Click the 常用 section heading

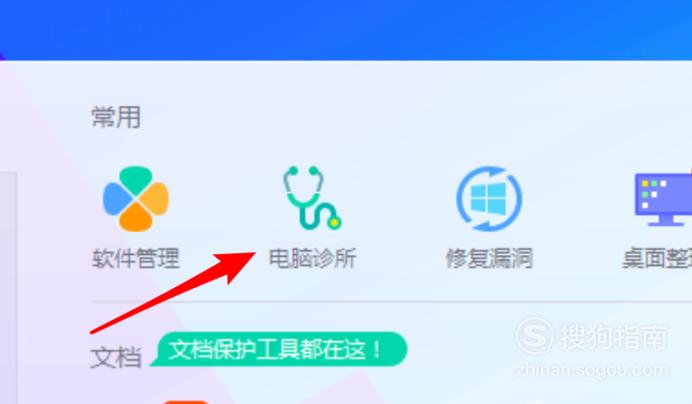[x=116, y=117]
